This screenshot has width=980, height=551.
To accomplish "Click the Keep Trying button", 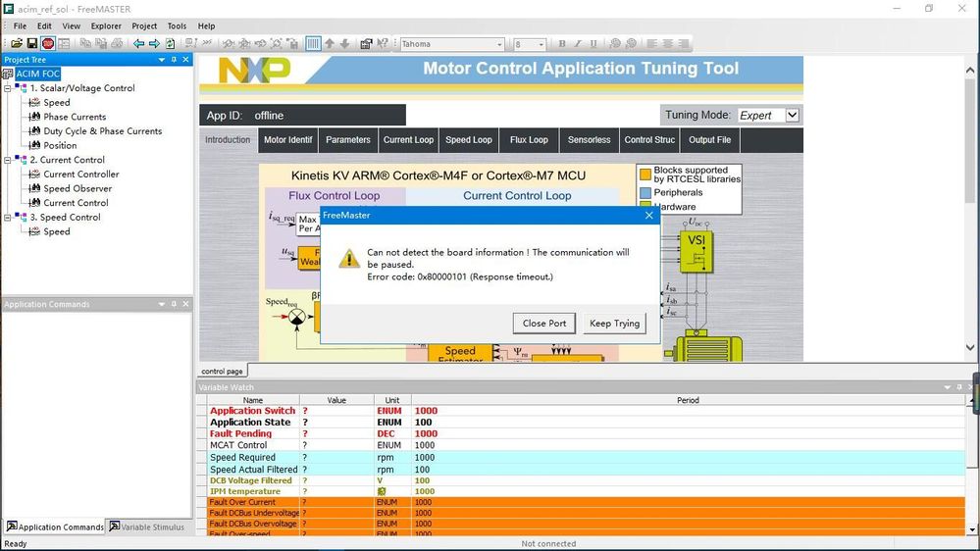I will coord(614,324).
